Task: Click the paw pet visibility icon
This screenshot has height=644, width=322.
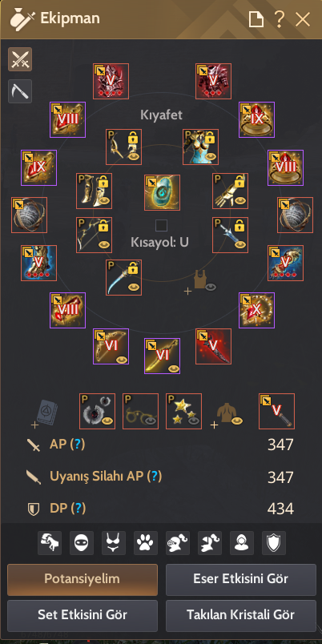Action: coord(146,543)
